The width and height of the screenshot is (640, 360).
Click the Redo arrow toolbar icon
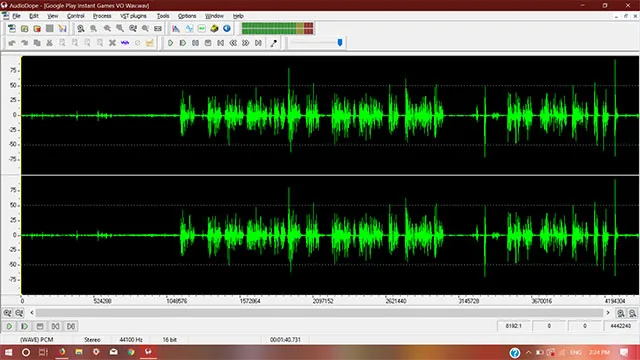(24, 43)
